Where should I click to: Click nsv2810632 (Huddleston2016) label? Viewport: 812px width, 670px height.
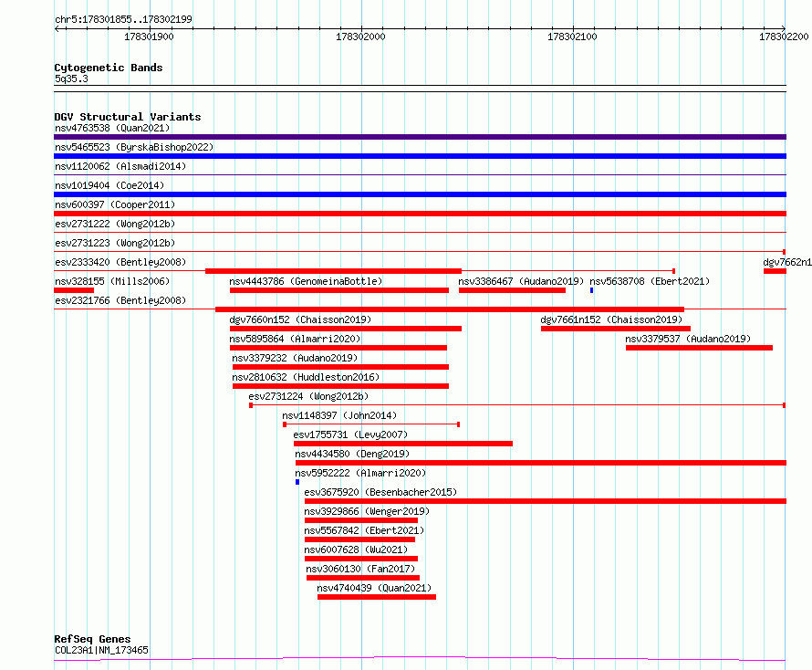306,377
